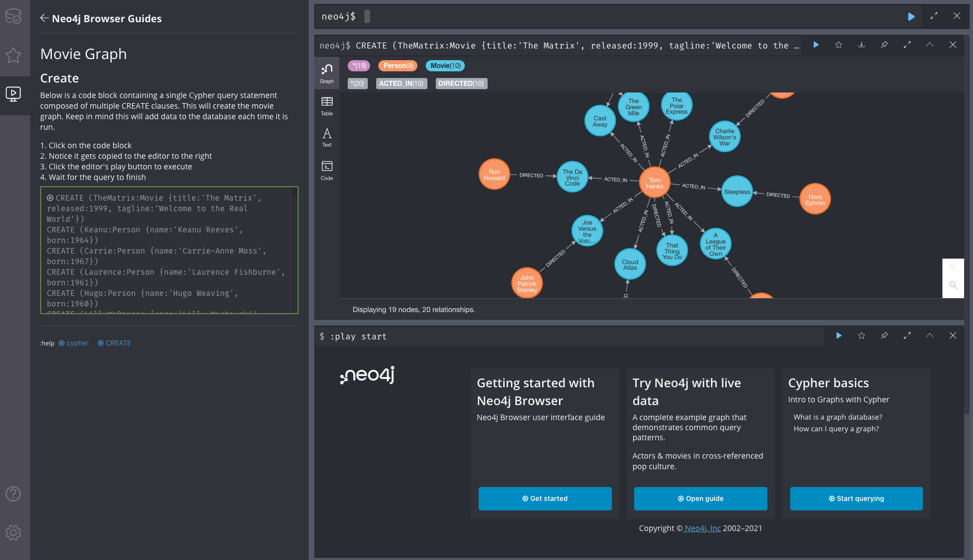Favorite the :play start frame
Image resolution: width=973 pixels, height=560 pixels.
point(862,335)
